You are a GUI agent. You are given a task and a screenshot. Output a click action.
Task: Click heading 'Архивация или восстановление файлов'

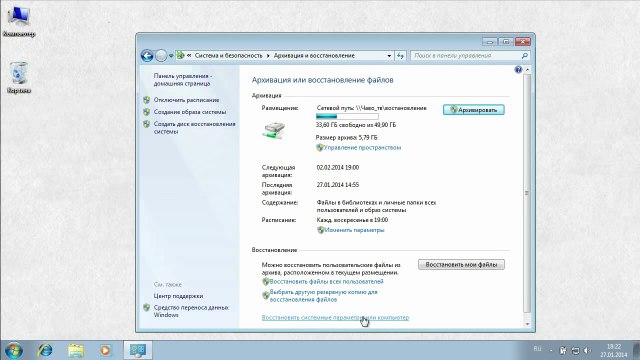pyautogui.click(x=322, y=80)
